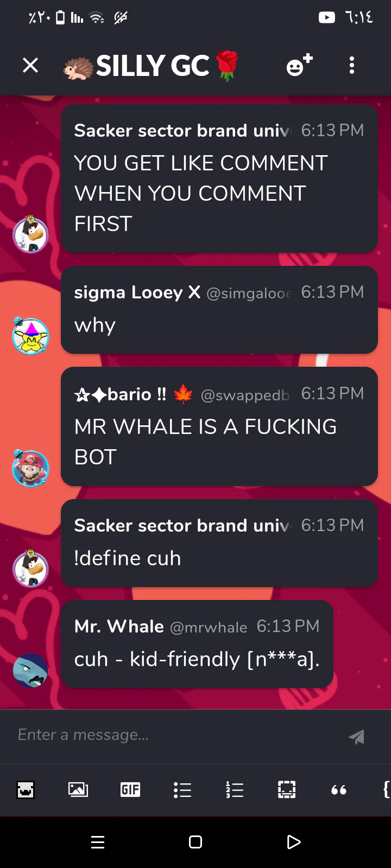
Task: Select the spoiler dashed-box formatting icon
Action: point(287,790)
